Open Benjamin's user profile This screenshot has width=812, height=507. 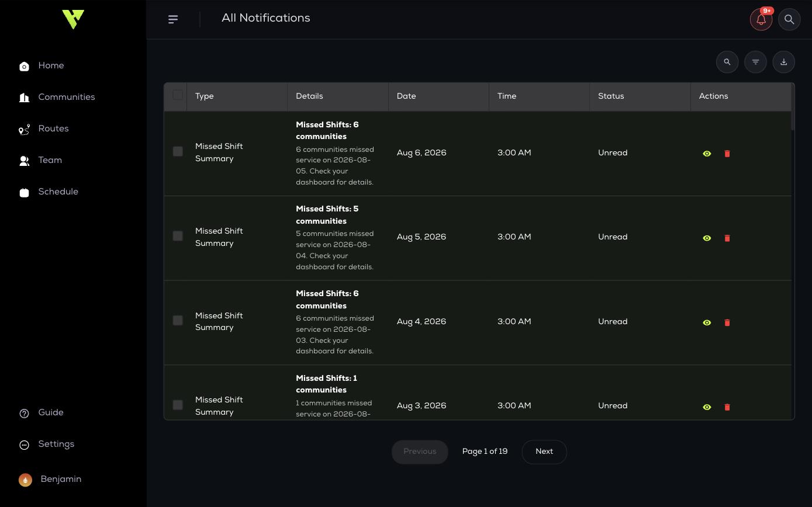click(x=50, y=480)
